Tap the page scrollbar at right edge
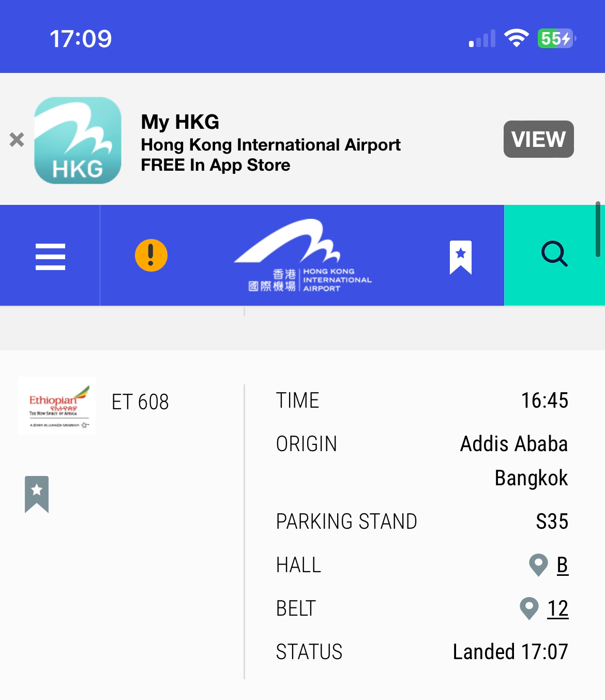 598,229
